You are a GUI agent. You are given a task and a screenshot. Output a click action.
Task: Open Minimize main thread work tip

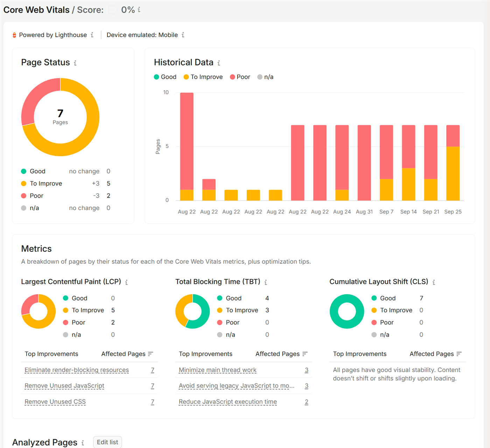pos(217,370)
